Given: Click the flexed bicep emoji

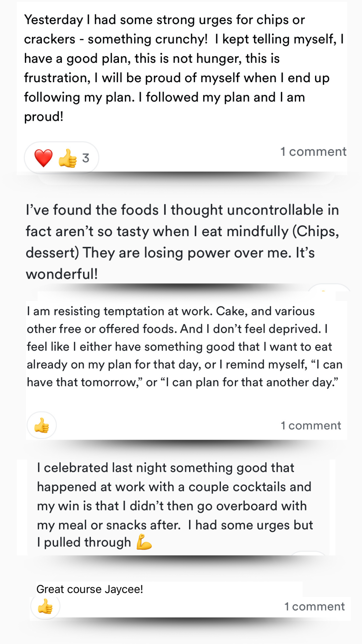Looking at the screenshot, I should (144, 542).
